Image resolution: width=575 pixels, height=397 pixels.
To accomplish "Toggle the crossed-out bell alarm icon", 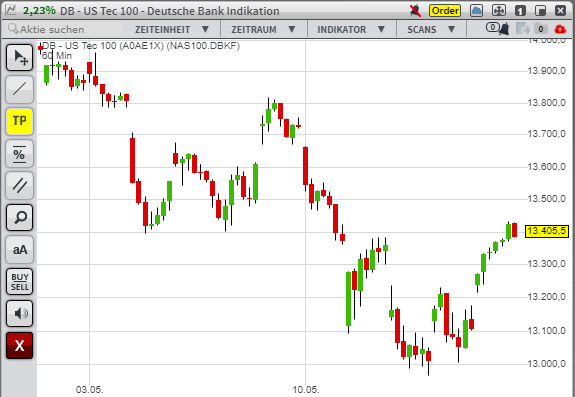I will tap(415, 11).
